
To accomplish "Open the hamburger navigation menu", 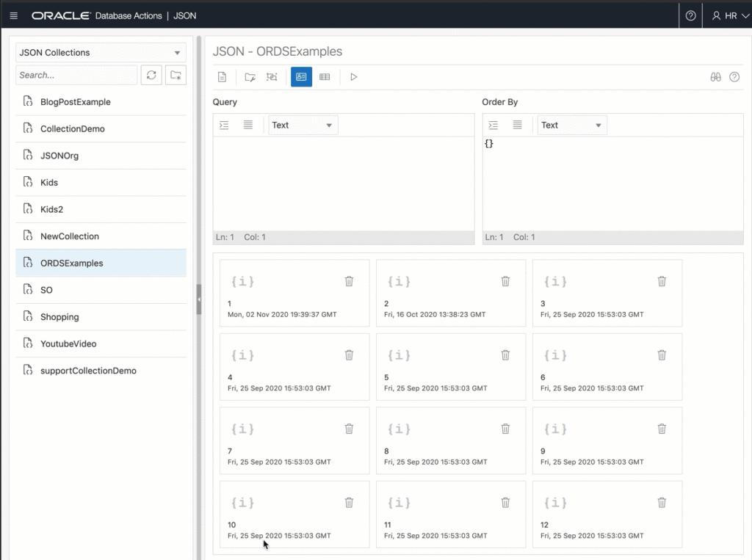I will pos(13,15).
